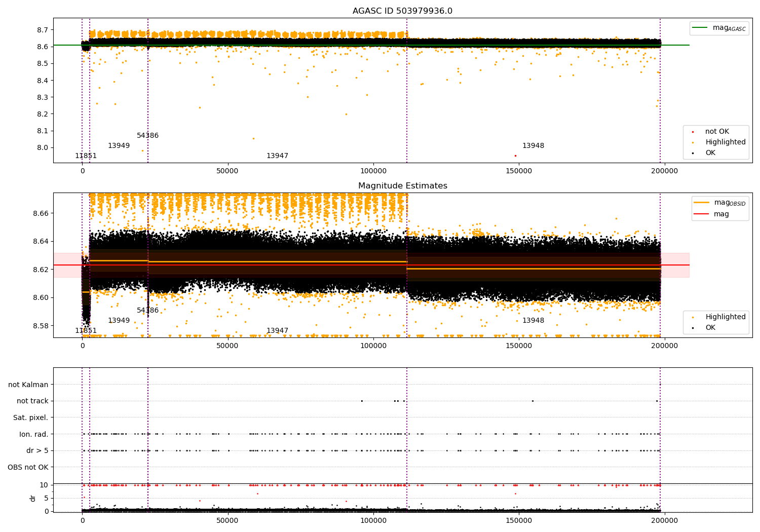The height and width of the screenshot is (532, 760).
Task: Click the 'not track' row label
Action: click(32, 401)
